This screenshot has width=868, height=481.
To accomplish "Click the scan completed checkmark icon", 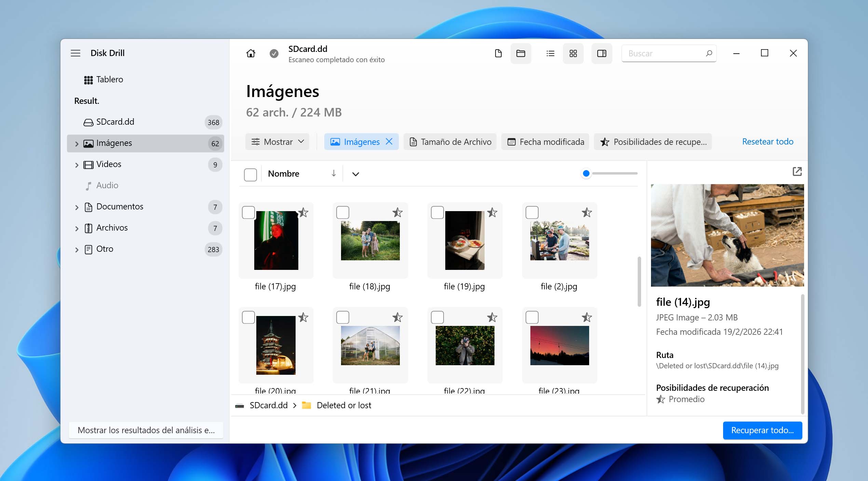I will [x=274, y=53].
